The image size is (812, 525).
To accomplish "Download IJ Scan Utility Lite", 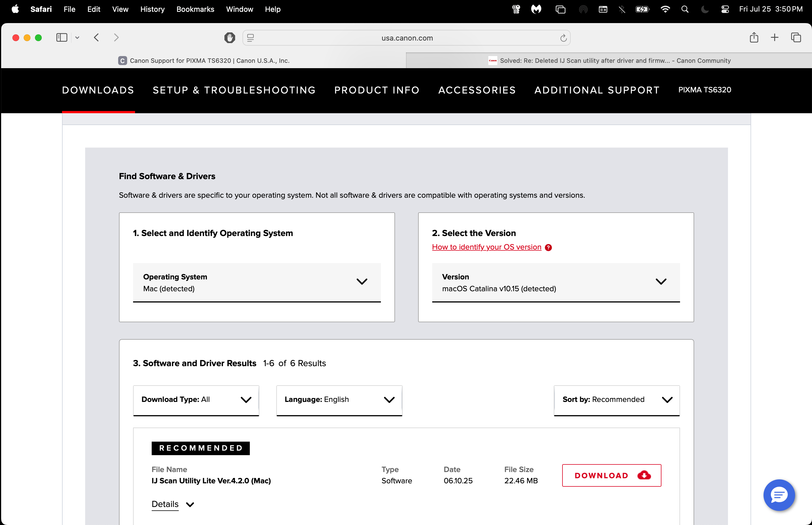I will coord(611,475).
